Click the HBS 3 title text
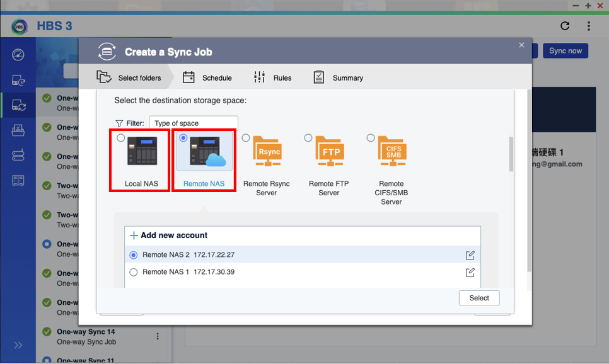The height and width of the screenshot is (364, 609). point(54,26)
